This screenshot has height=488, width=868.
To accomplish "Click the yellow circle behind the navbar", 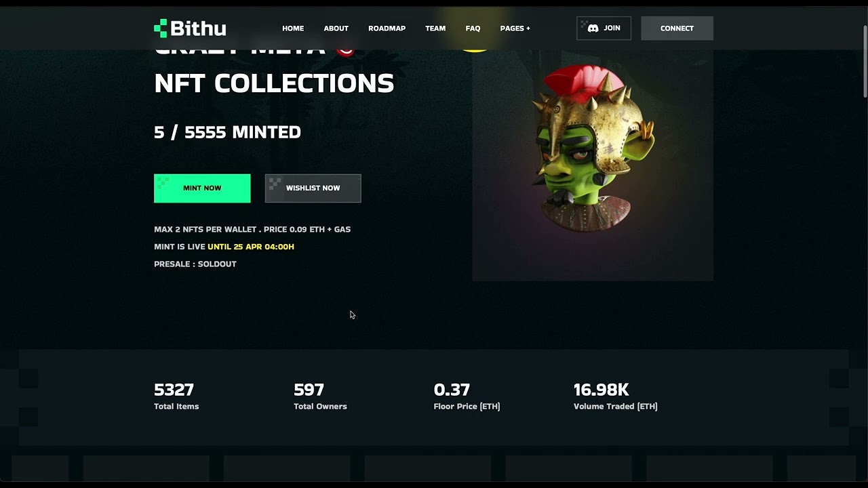I will 475,49.
